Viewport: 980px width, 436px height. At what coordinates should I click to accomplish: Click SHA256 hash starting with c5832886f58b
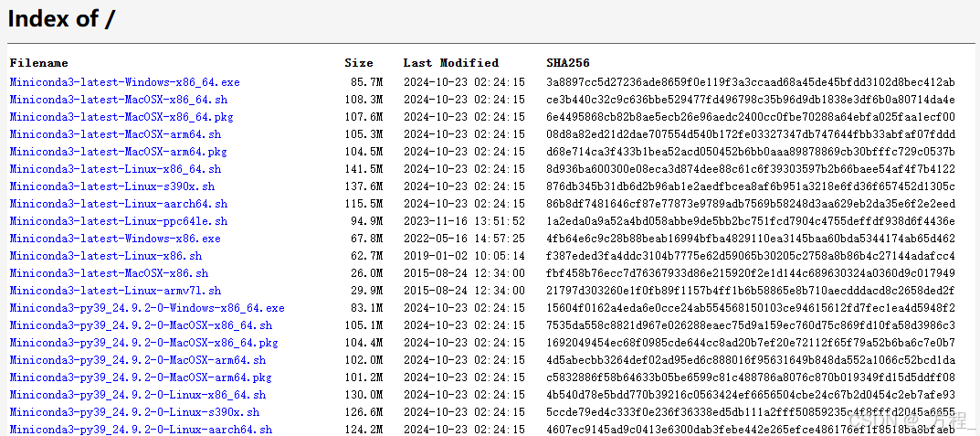coord(751,378)
